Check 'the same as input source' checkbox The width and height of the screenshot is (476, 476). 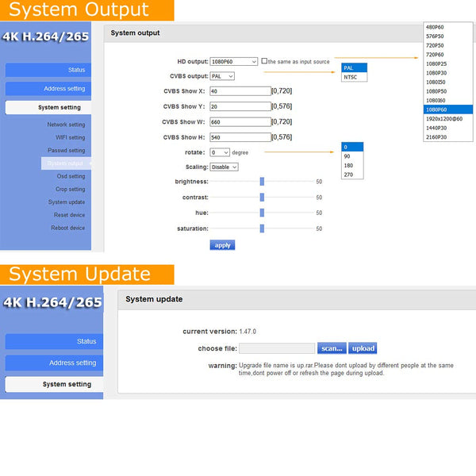pyautogui.click(x=264, y=61)
